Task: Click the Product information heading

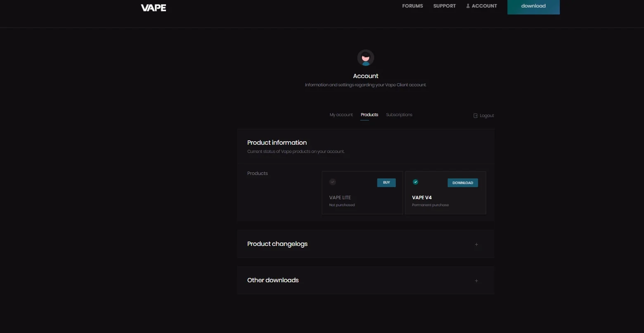Action: [277, 142]
